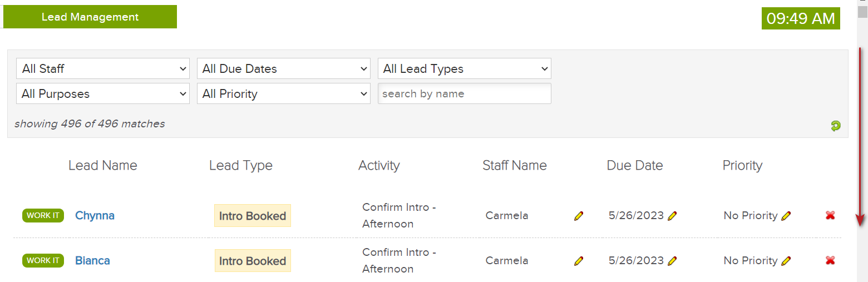Open the All Purposes dropdown
Viewport: 868px width, 282px height.
pos(103,93)
